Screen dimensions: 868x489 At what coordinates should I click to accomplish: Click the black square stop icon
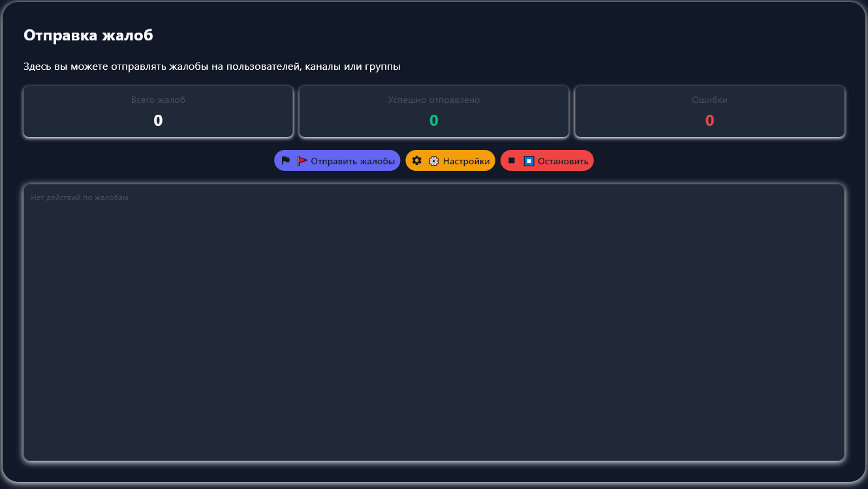tap(512, 160)
